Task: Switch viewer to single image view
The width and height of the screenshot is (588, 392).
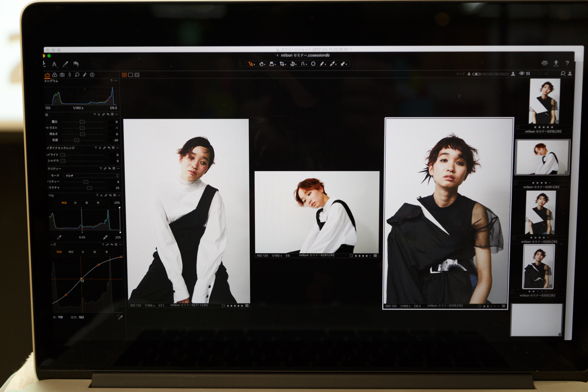Action: pos(131,75)
